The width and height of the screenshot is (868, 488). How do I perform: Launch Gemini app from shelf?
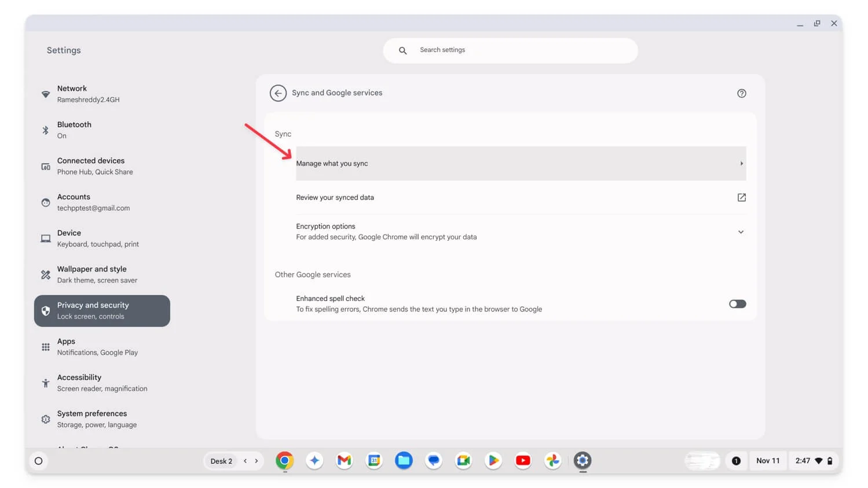pyautogui.click(x=314, y=461)
